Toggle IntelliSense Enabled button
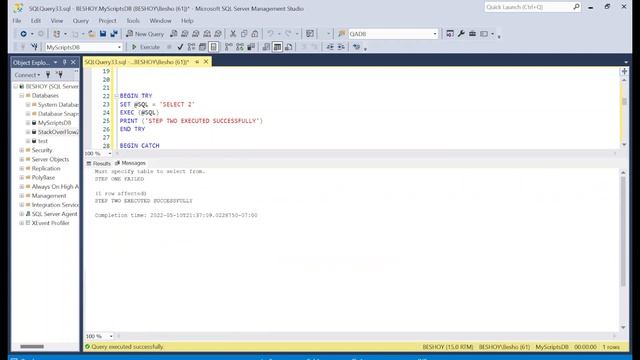The image size is (640, 360). [213, 47]
